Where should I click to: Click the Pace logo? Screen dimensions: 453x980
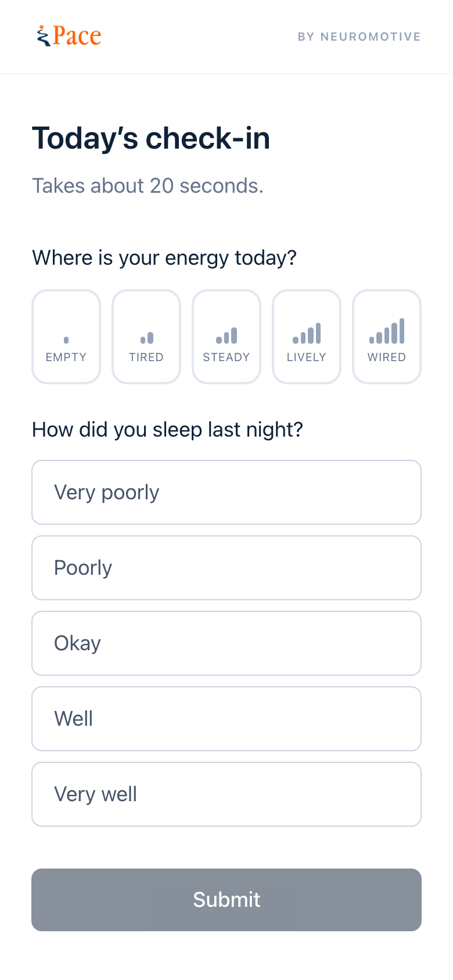[x=69, y=36]
